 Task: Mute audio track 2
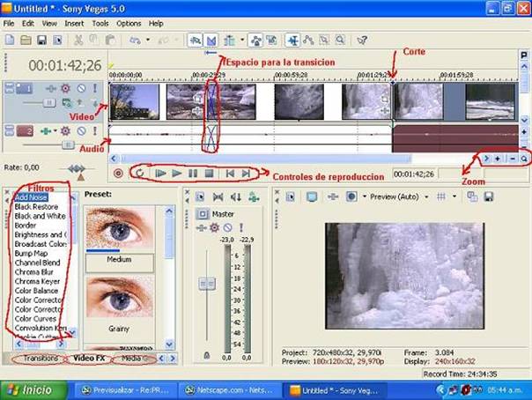[81, 131]
